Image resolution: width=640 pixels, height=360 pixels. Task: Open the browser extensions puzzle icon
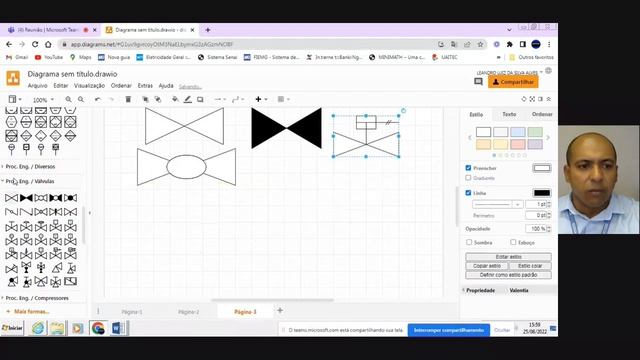(x=509, y=44)
